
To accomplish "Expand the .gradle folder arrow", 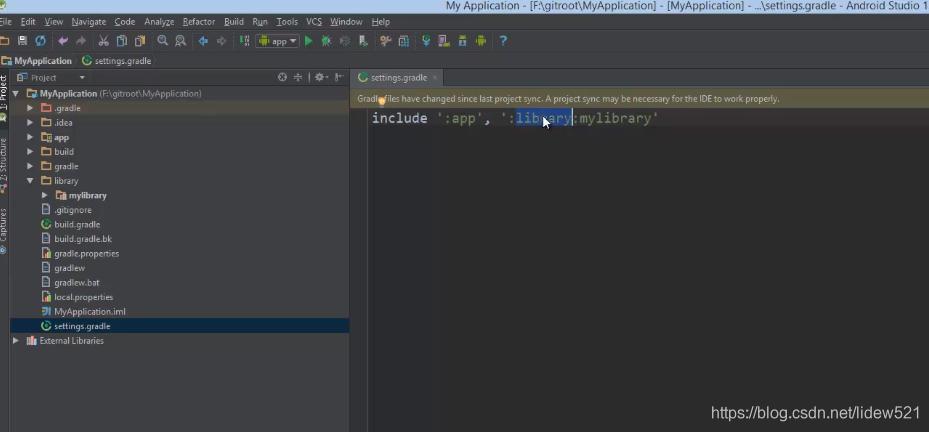I will [30, 108].
